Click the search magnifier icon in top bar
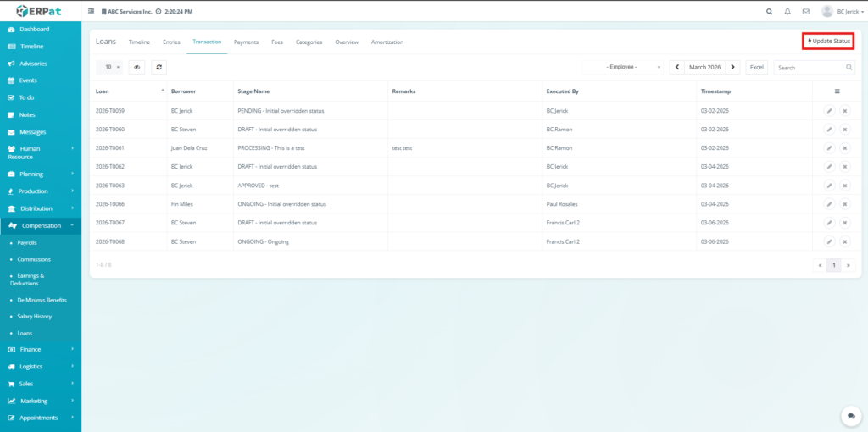Image resolution: width=868 pixels, height=432 pixels. [769, 12]
